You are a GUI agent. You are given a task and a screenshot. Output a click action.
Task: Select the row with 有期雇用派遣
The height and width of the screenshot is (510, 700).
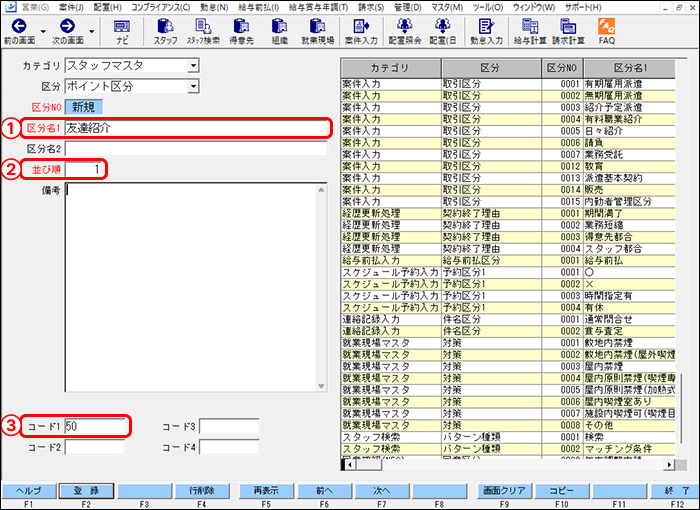click(x=508, y=84)
